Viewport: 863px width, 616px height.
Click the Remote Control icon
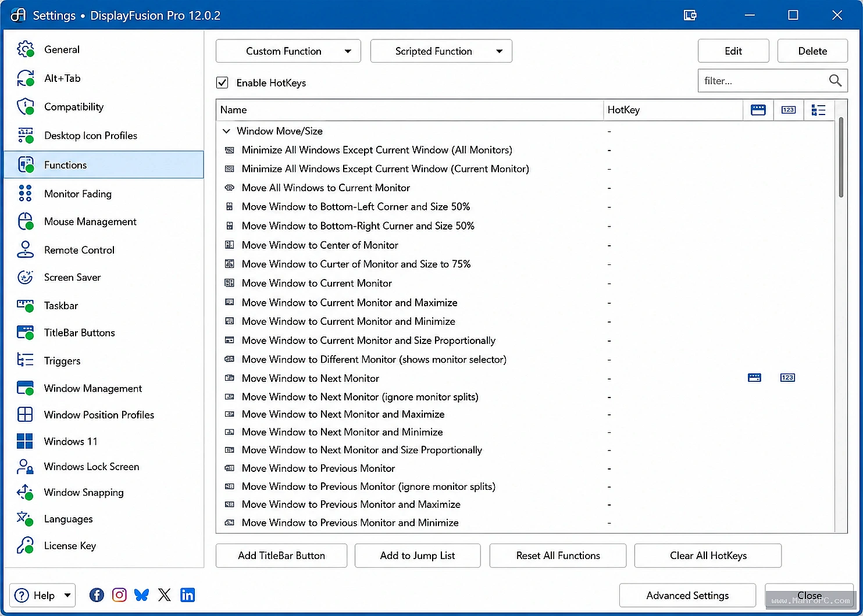coord(25,250)
